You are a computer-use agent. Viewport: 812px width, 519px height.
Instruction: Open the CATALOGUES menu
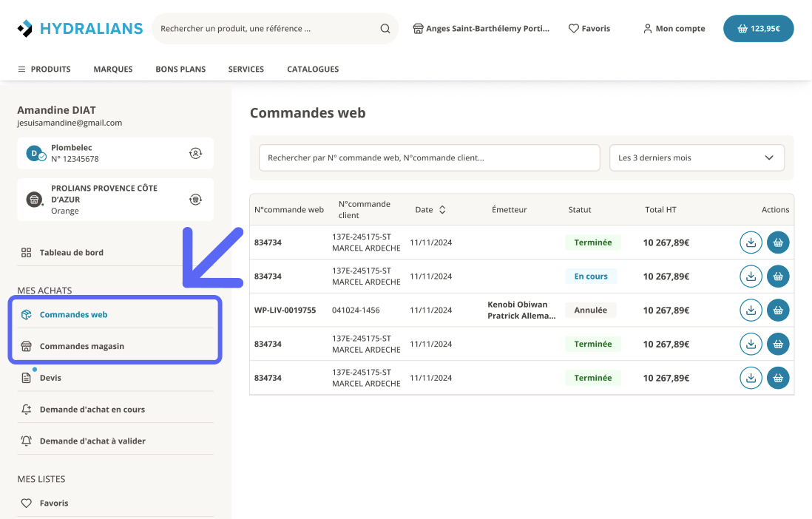pyautogui.click(x=313, y=69)
